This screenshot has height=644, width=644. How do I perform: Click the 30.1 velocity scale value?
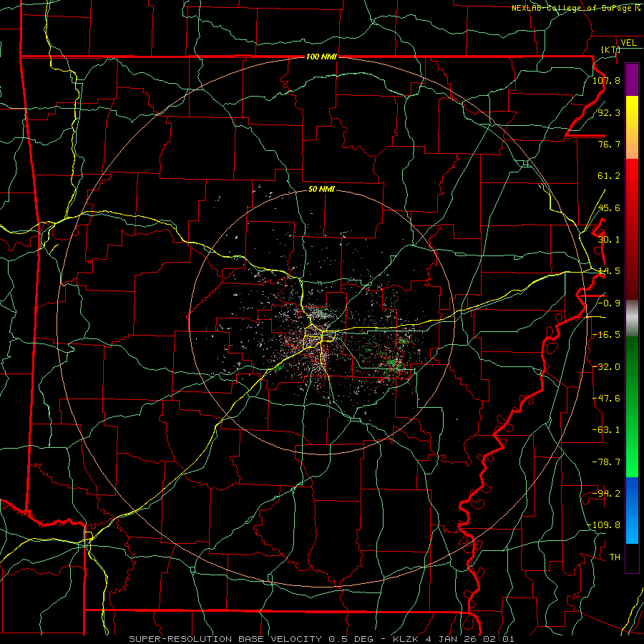609,240
